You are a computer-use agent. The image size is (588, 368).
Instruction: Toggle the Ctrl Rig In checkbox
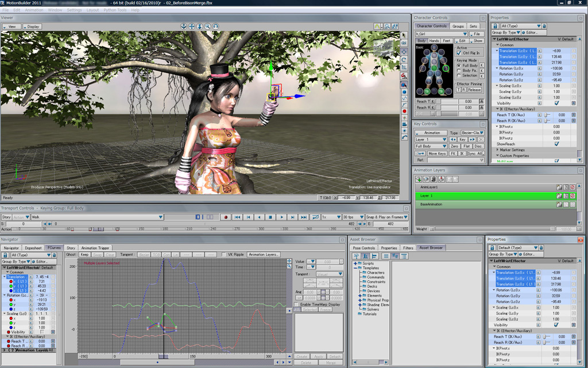(459, 53)
